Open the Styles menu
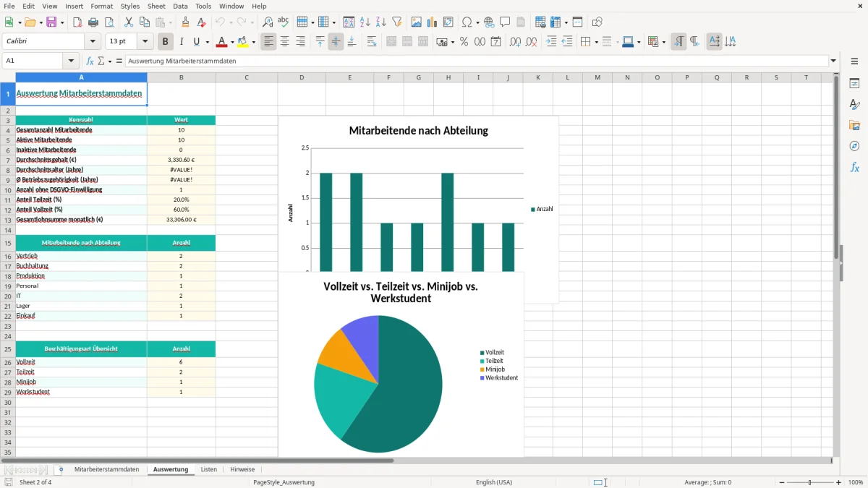This screenshot has width=868, height=488. (x=130, y=6)
